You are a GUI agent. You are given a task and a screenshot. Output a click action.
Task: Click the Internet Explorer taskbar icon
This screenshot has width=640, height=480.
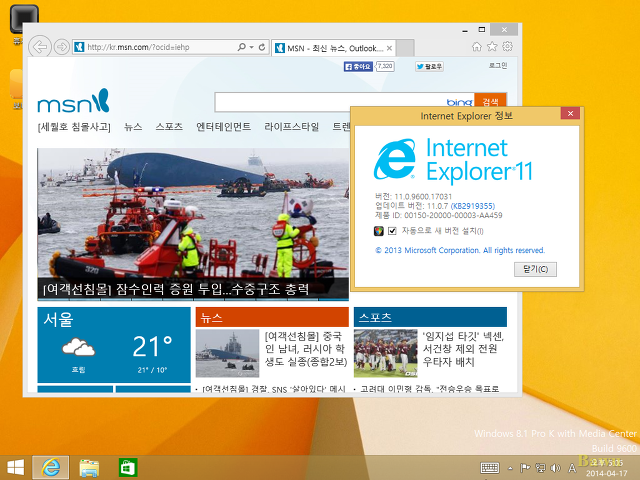(51, 467)
